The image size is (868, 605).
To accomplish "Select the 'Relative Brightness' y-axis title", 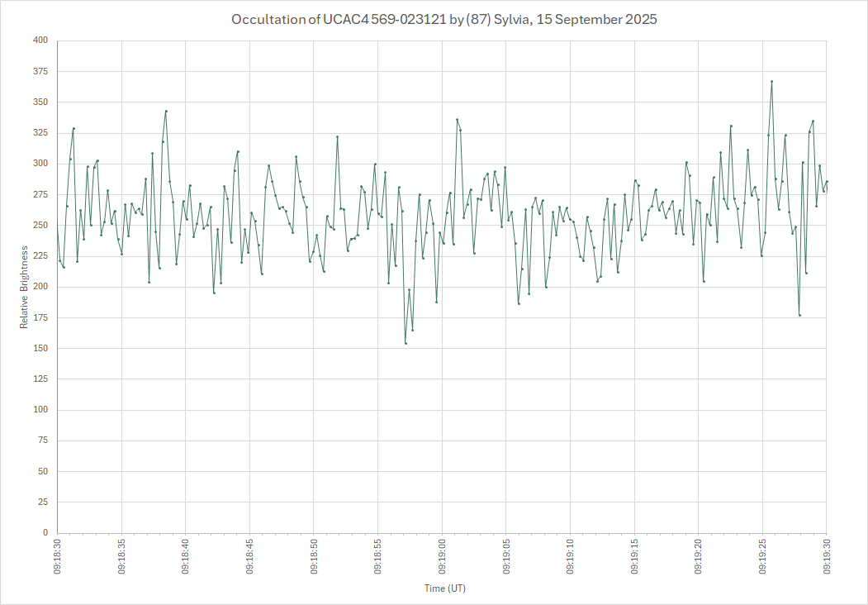I will point(25,287).
